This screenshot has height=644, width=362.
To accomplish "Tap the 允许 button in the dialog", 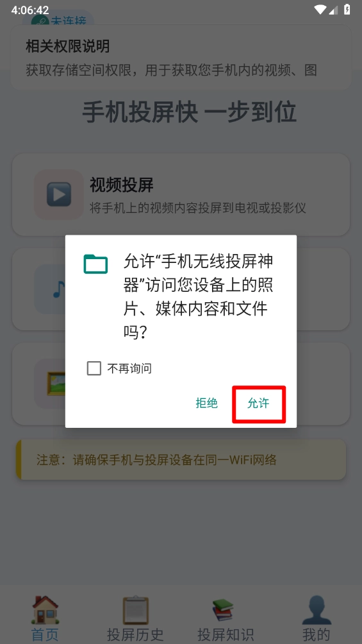I will point(258,403).
